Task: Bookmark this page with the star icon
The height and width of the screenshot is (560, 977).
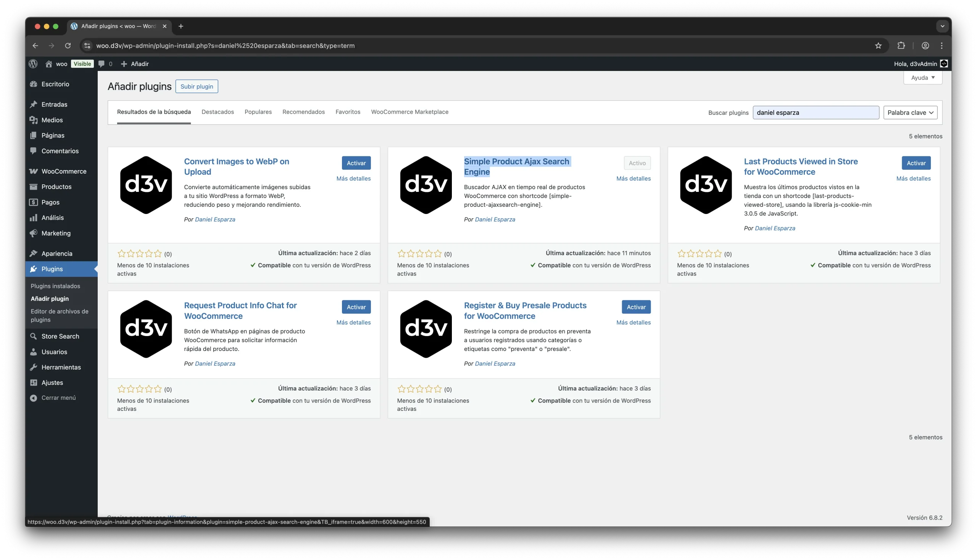Action: 878,46
